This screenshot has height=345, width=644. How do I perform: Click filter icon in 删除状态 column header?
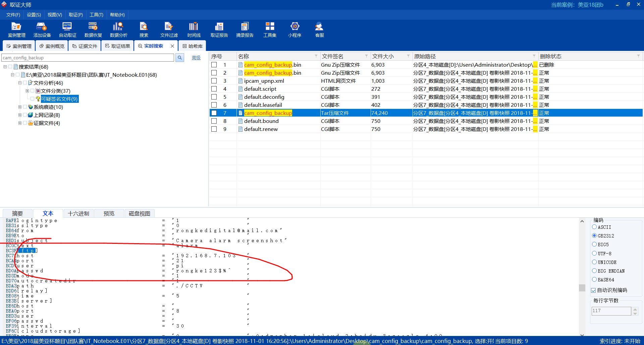coord(638,56)
